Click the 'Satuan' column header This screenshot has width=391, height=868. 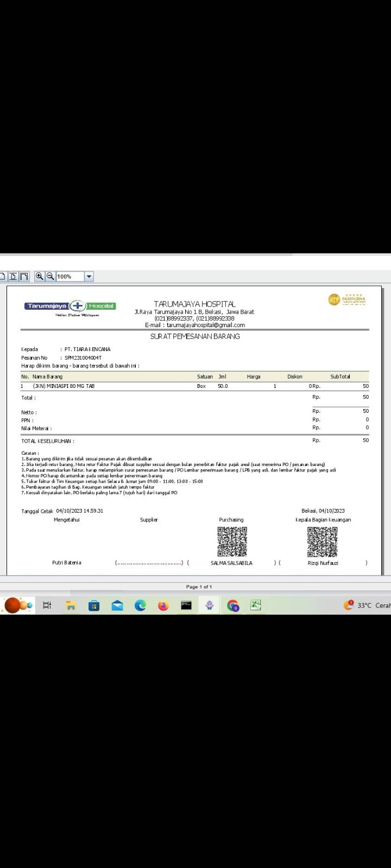(205, 376)
